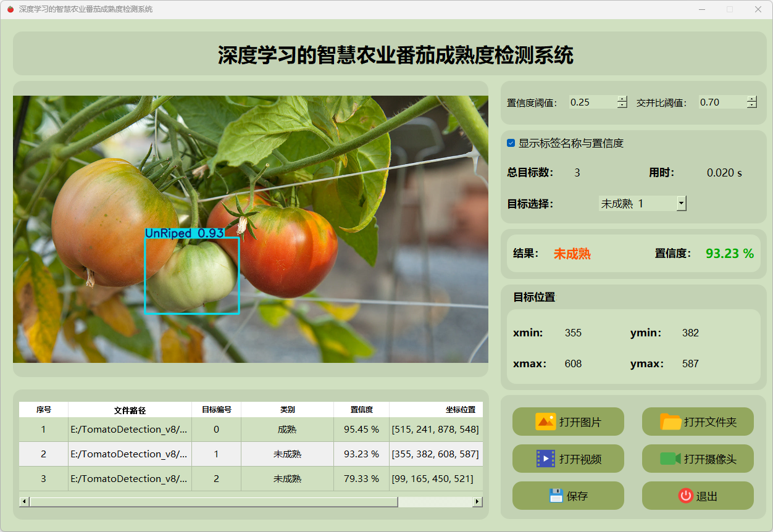Click the tomato app icon in title bar
773x532 pixels.
tap(10, 9)
